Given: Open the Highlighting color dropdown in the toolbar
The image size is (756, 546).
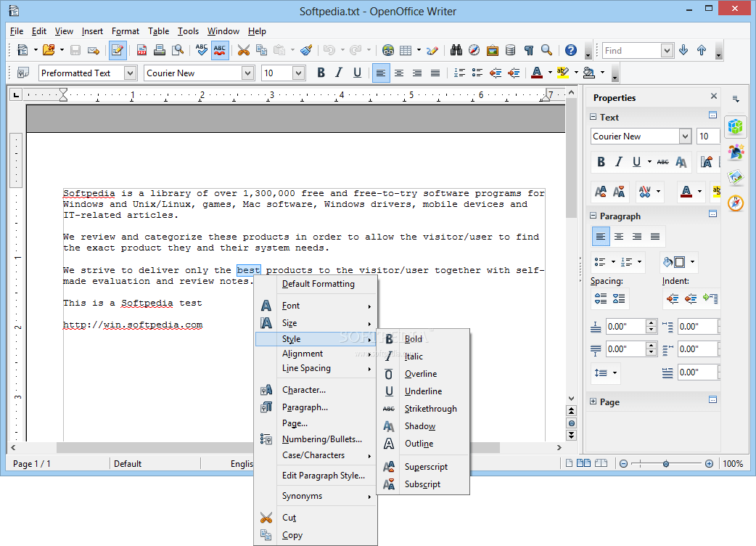Looking at the screenshot, I should tap(576, 73).
